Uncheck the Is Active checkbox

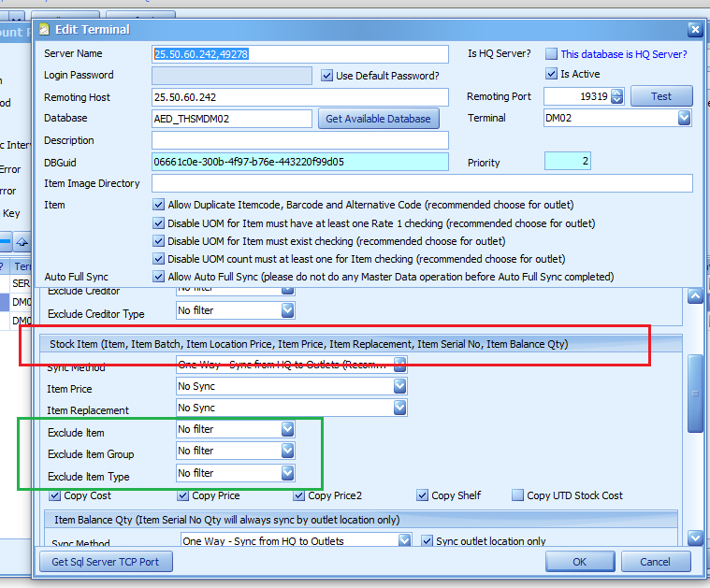point(552,74)
